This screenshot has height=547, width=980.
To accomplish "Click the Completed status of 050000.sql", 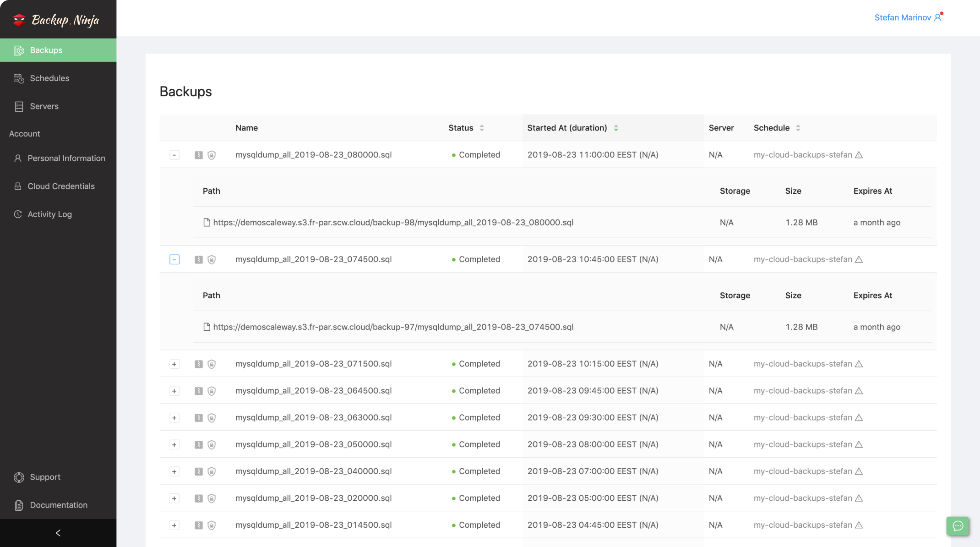I will (x=479, y=444).
